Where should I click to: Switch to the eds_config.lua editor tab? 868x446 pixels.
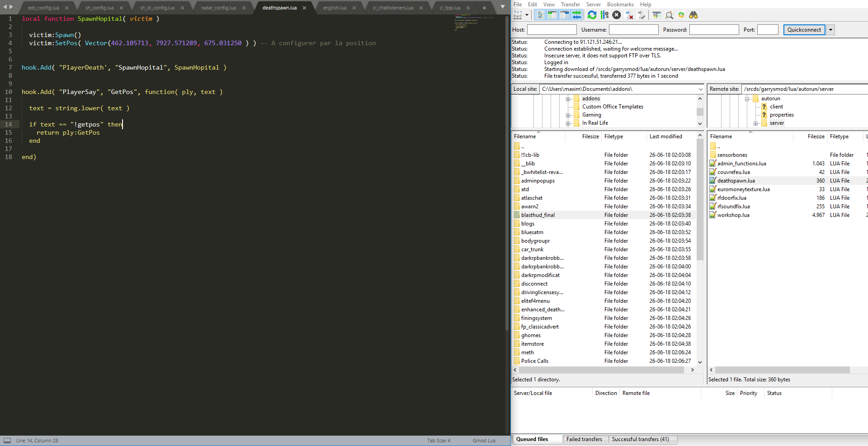(43, 8)
